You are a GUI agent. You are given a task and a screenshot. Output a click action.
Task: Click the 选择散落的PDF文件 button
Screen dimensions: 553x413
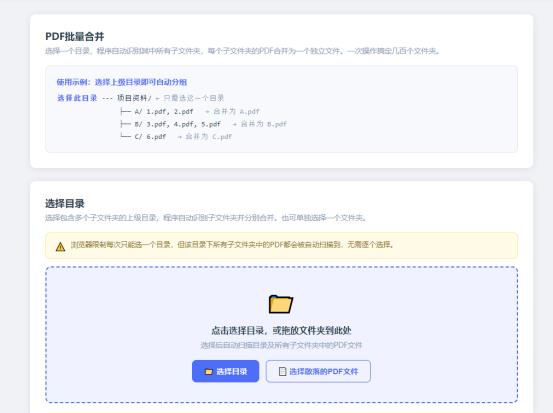pyautogui.click(x=318, y=371)
